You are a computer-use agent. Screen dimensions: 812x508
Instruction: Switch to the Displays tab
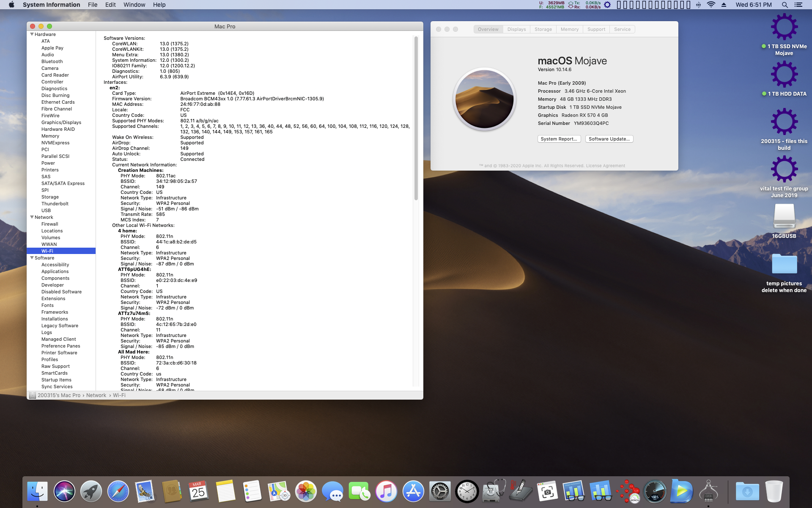coord(516,29)
